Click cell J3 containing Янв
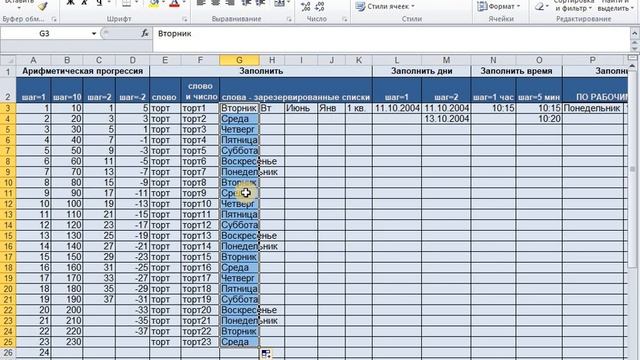 point(331,108)
